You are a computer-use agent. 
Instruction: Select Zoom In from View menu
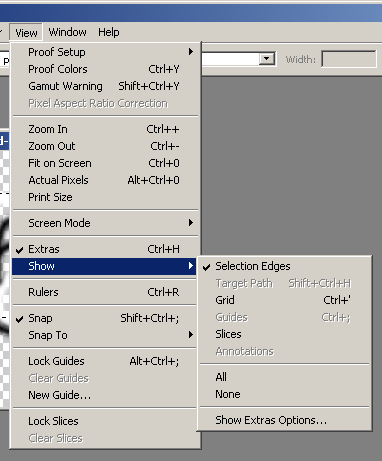(104, 129)
